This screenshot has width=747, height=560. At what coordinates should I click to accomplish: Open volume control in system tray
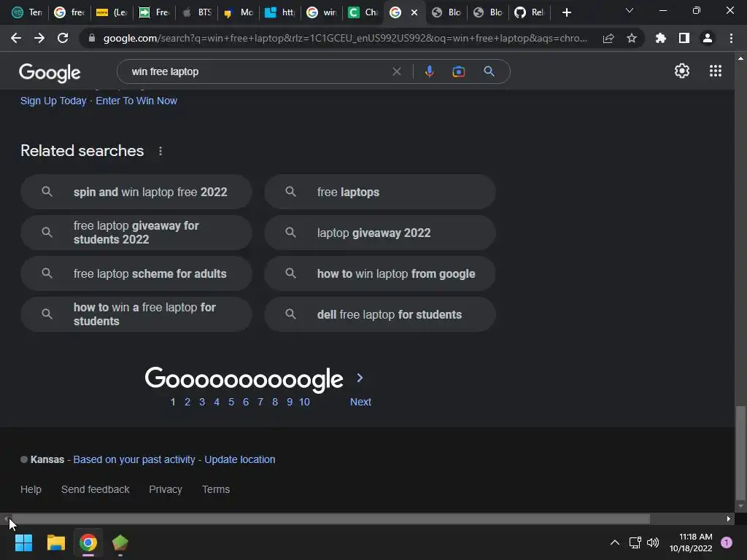(653, 542)
